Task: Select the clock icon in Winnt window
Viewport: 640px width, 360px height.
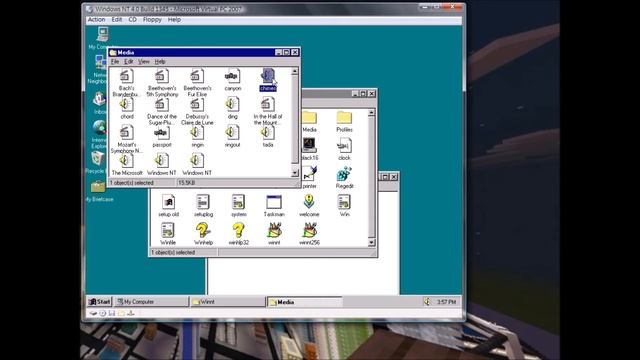Action: (x=344, y=146)
